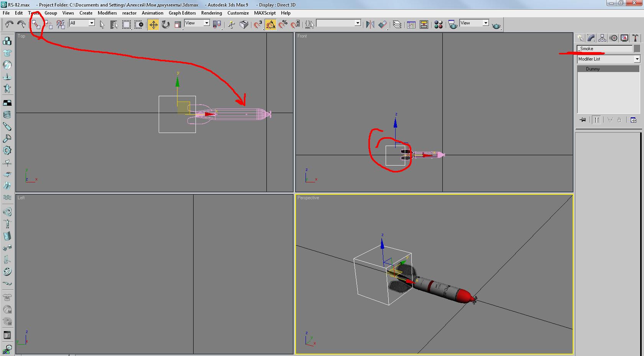The width and height of the screenshot is (644, 356).
Task: Open the Modifiers menu
Action: 107,13
